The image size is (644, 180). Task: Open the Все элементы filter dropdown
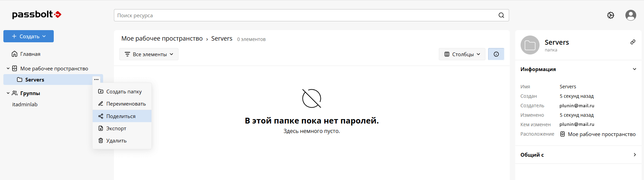149,54
